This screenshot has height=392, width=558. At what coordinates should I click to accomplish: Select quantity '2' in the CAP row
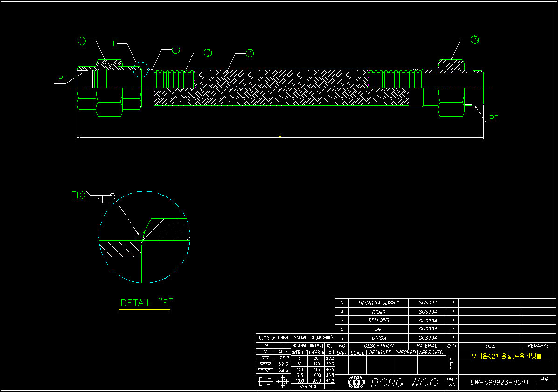point(452,329)
